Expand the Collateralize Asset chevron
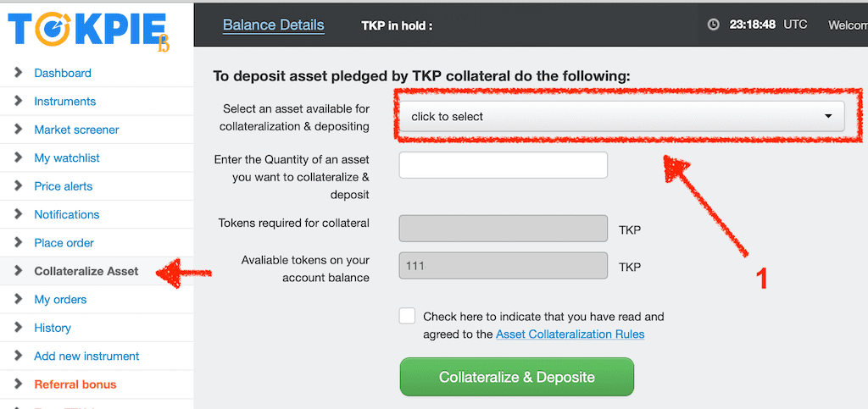The image size is (868, 409). coord(19,271)
